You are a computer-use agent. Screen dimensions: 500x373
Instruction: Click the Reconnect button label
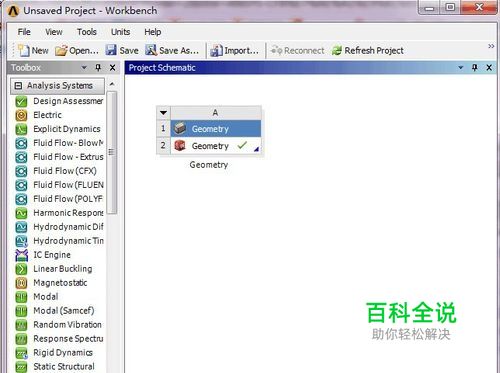click(304, 51)
